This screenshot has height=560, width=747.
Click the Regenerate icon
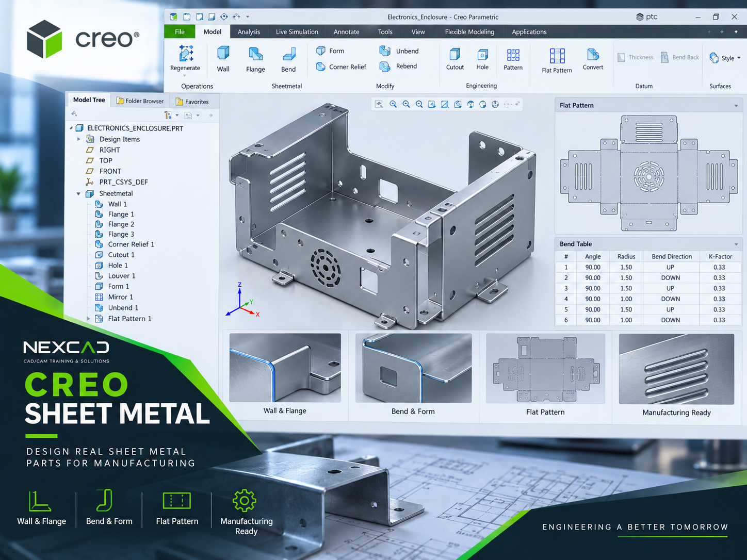point(186,53)
